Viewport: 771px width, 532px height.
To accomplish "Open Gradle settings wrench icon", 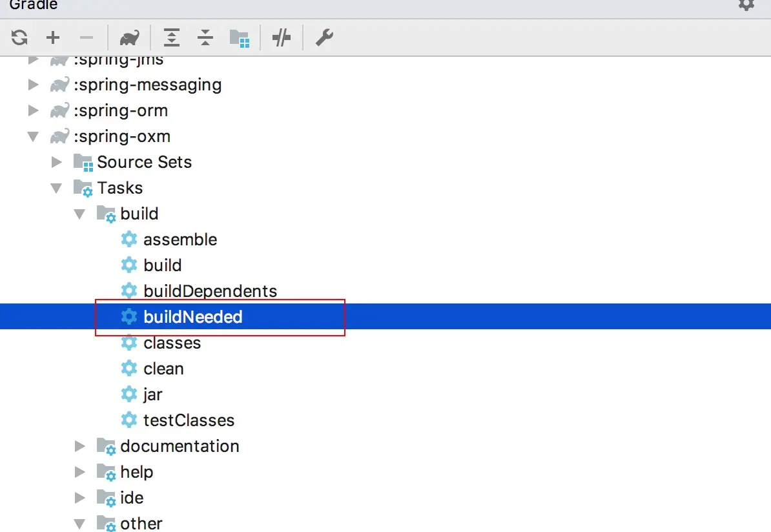I will click(324, 37).
